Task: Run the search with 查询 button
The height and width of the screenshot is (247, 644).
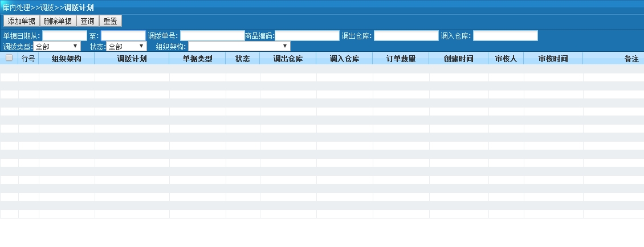Action: pos(88,21)
